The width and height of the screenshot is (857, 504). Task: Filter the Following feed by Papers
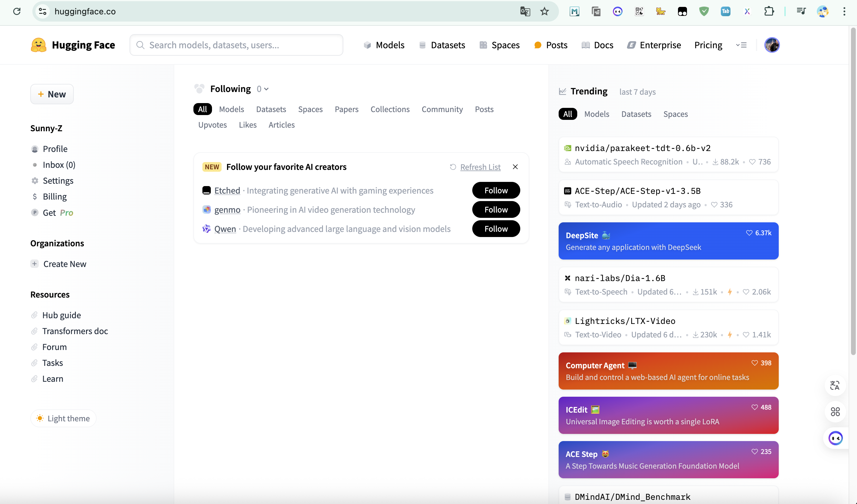(346, 109)
